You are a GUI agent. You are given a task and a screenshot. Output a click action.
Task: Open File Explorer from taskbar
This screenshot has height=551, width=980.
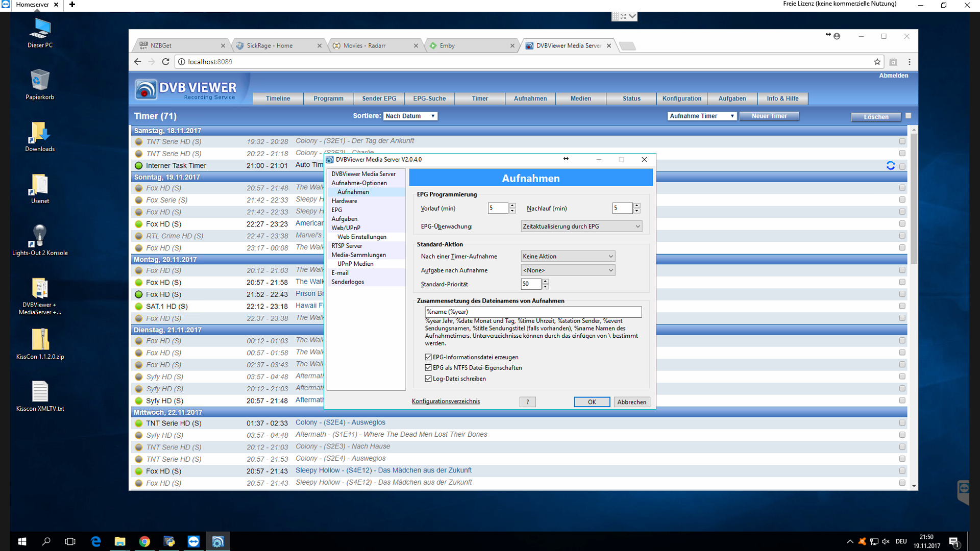(x=120, y=541)
